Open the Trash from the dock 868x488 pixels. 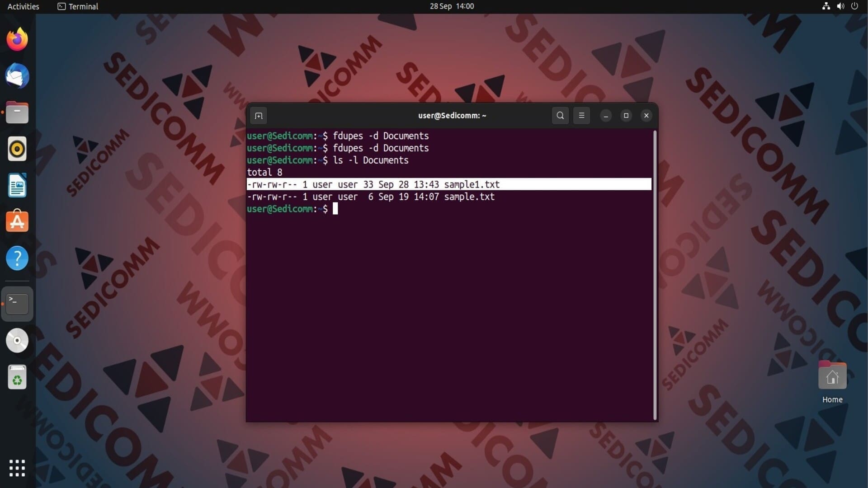pos(17,377)
